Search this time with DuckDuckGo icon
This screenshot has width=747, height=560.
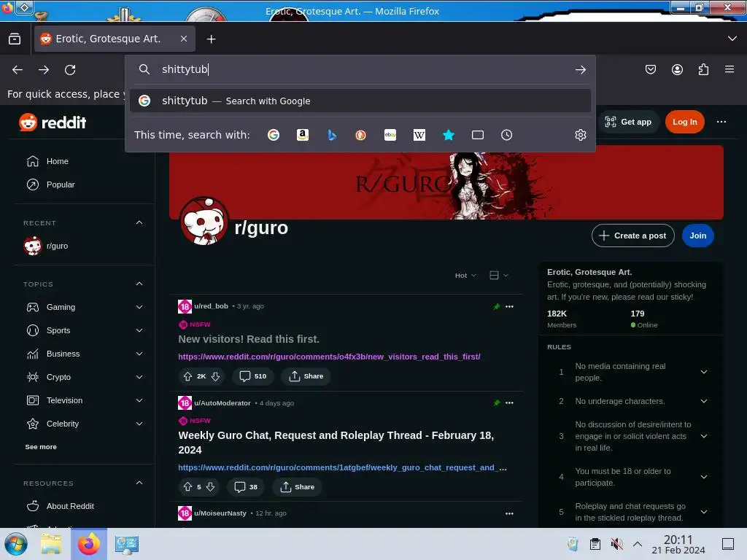[x=360, y=135]
